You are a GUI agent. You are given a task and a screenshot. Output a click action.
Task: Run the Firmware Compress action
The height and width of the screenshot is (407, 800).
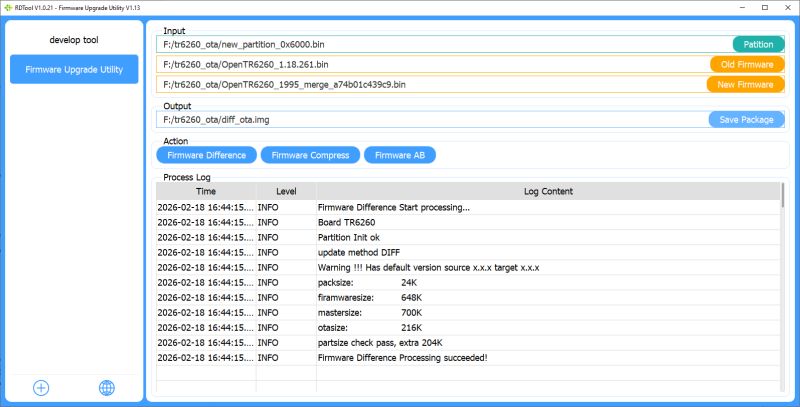pyautogui.click(x=310, y=155)
